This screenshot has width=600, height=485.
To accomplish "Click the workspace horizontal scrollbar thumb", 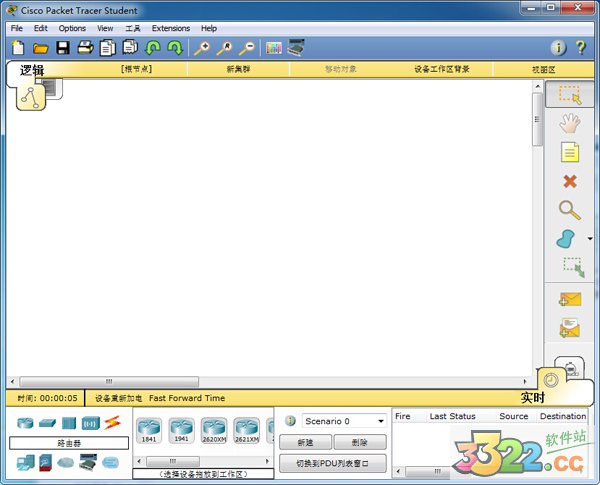I will coord(109,381).
